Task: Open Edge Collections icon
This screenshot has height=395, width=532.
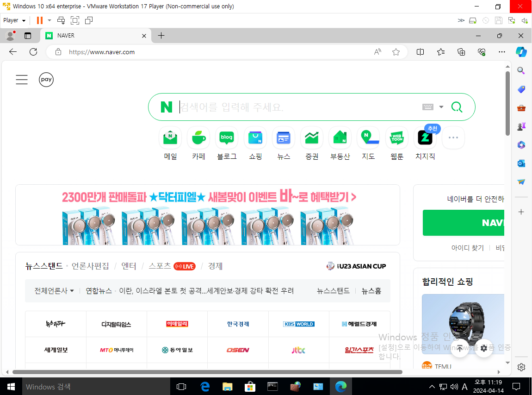Action: click(x=461, y=52)
